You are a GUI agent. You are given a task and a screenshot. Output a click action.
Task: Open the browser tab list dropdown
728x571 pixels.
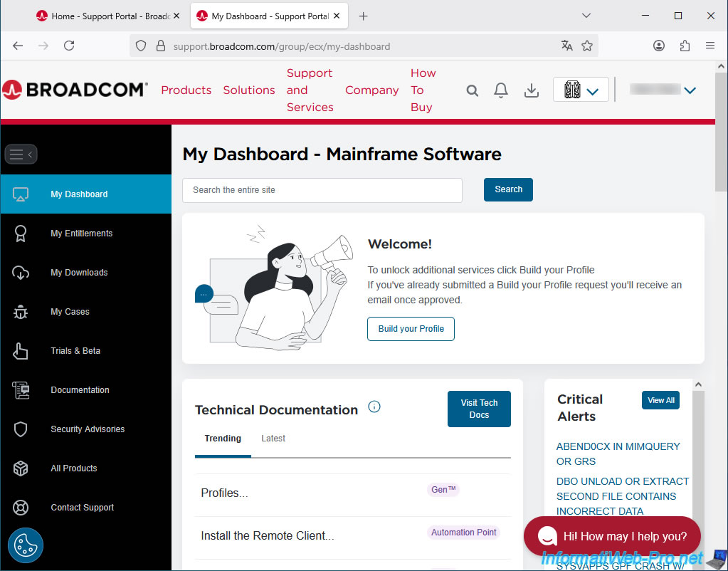pos(586,16)
